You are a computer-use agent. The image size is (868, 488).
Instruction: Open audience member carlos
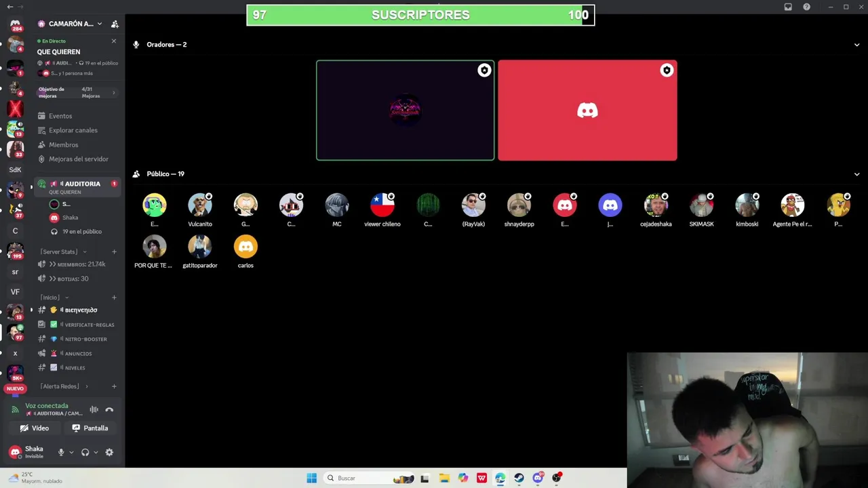click(245, 251)
